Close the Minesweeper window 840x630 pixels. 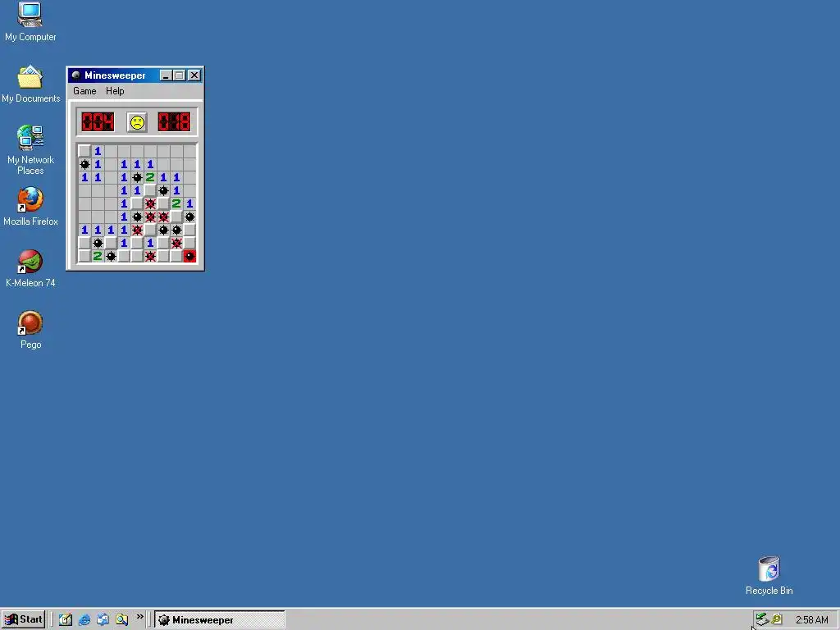[x=194, y=75]
